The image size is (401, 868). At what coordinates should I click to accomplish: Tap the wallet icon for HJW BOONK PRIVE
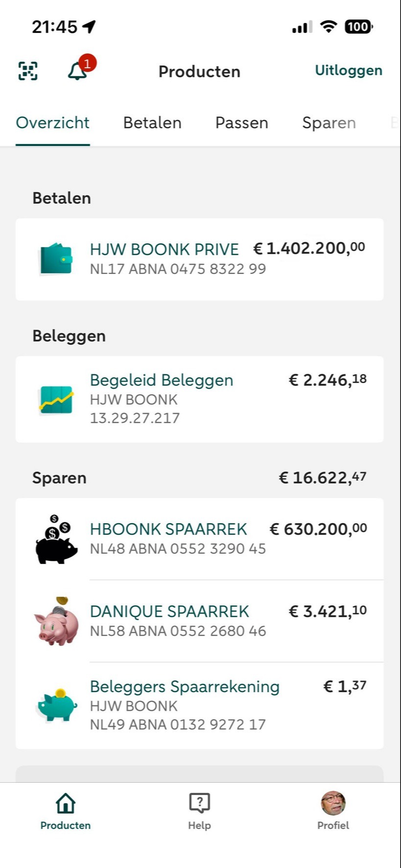(x=56, y=259)
